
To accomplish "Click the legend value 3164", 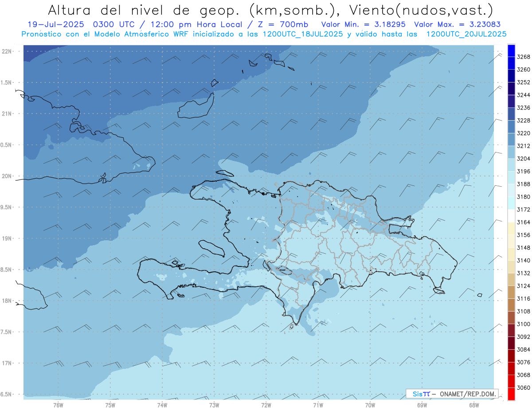I will (x=523, y=222).
